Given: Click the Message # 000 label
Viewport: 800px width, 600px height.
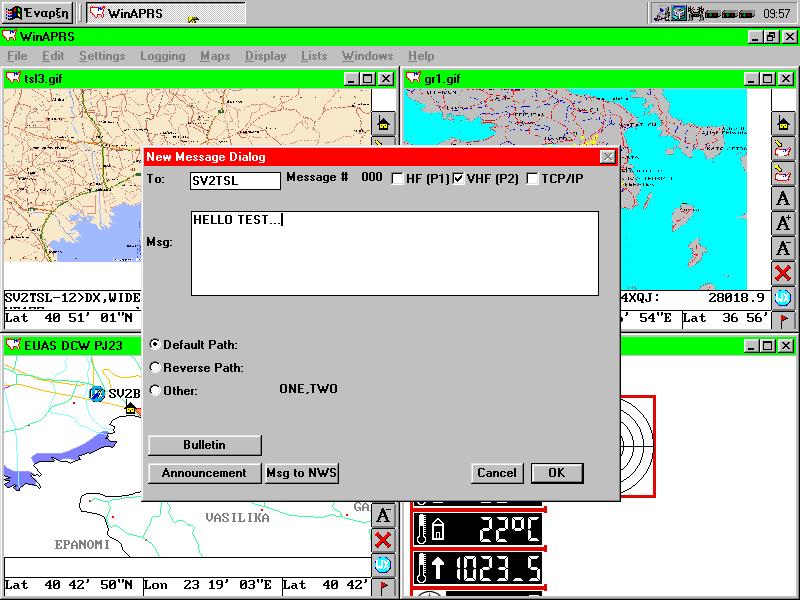Looking at the screenshot, I should click(334, 177).
